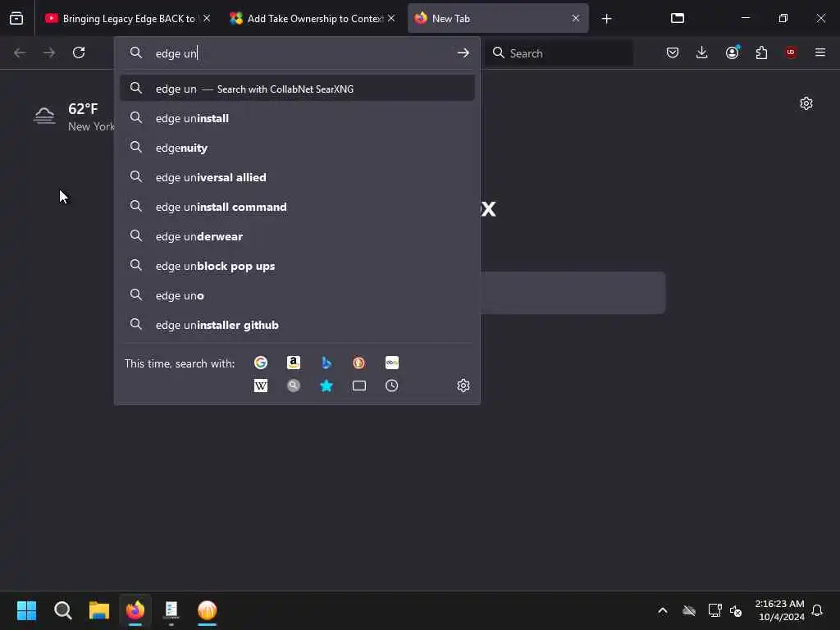Select the edge uninstall suggestion
Viewport: 840px width, 630px height.
click(x=297, y=118)
